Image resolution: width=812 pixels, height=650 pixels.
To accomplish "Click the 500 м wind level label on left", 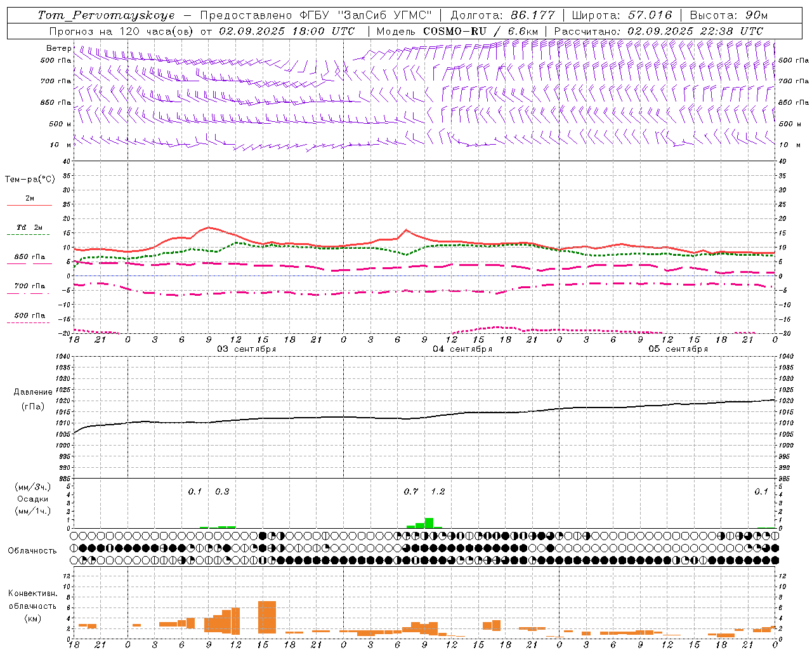I will pos(60,124).
